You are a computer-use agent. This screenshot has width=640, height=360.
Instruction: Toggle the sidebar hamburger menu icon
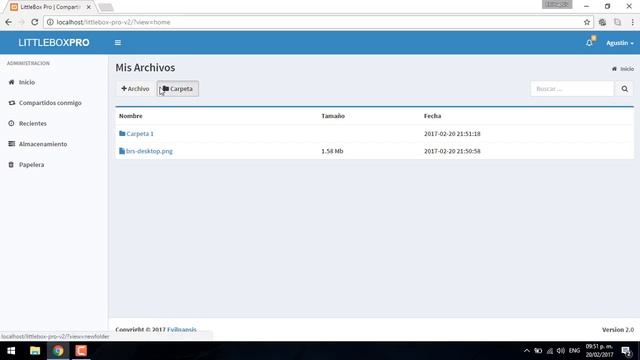pos(118,42)
